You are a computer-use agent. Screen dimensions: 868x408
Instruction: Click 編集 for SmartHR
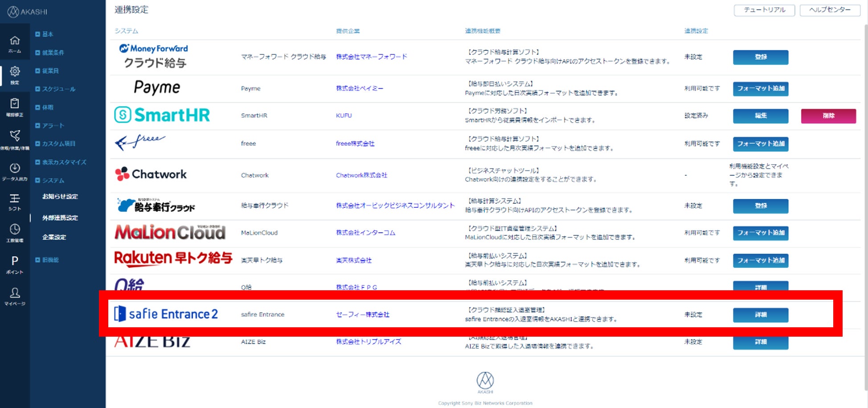[761, 116]
